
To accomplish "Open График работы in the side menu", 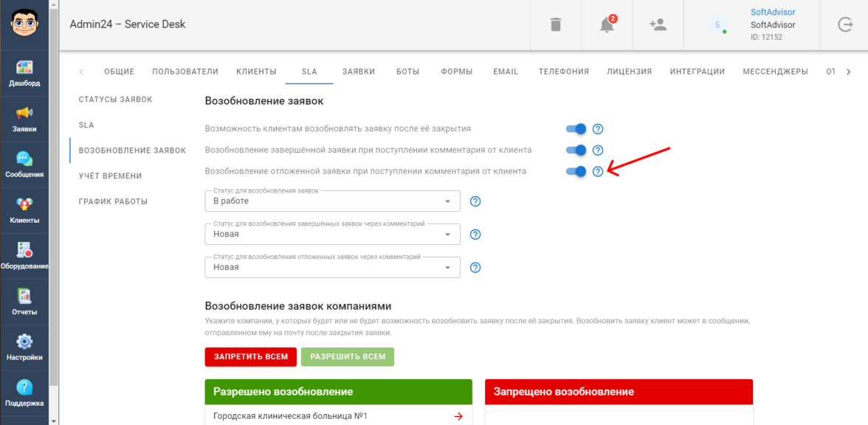I will [113, 201].
